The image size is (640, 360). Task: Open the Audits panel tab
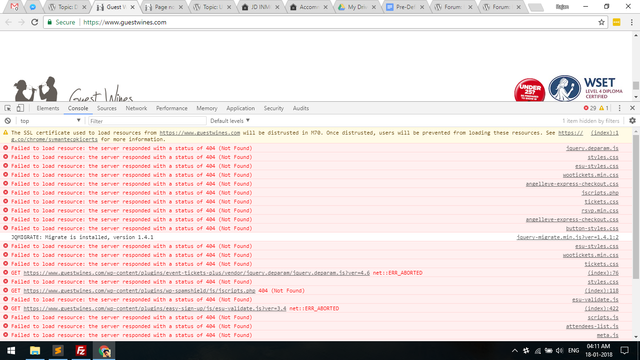pyautogui.click(x=301, y=108)
